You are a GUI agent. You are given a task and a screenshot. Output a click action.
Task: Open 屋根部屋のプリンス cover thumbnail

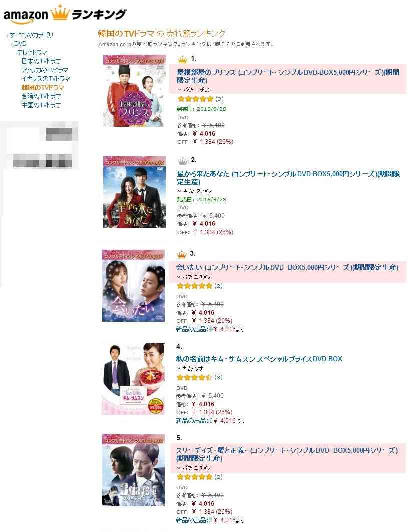pyautogui.click(x=134, y=91)
